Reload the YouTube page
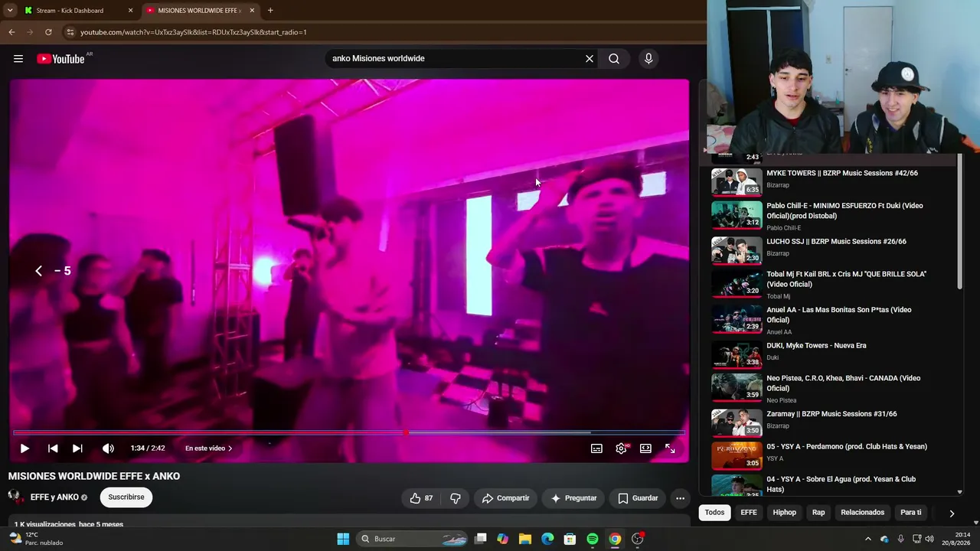Viewport: 980px width, 551px height. pos(48,32)
